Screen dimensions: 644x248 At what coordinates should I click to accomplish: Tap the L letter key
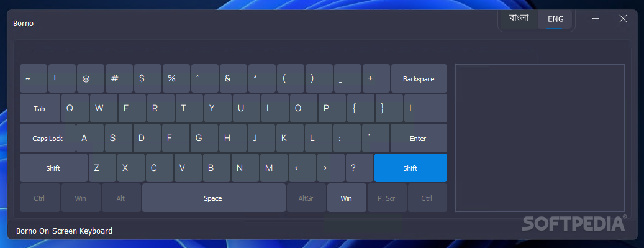point(319,138)
